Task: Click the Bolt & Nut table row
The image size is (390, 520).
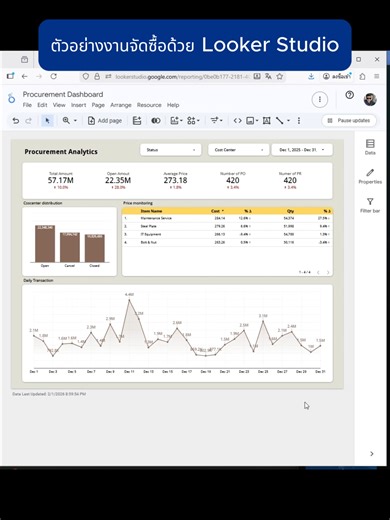Action: [x=227, y=242]
